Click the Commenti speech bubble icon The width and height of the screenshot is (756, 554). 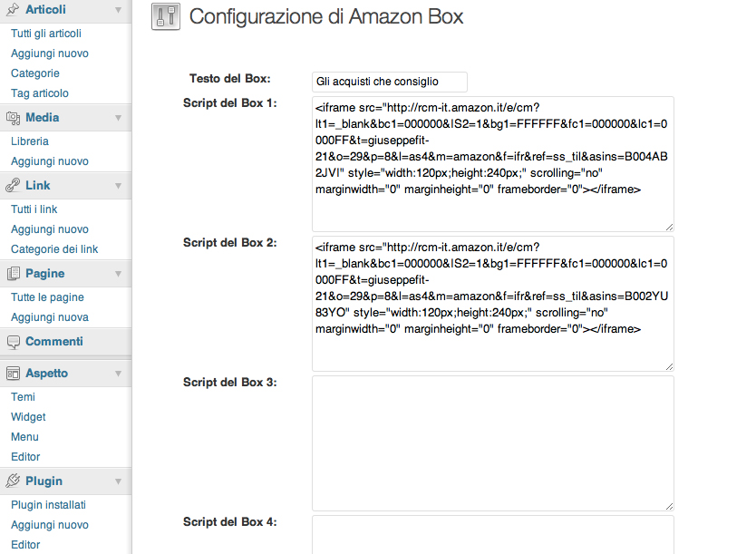pyautogui.click(x=14, y=342)
